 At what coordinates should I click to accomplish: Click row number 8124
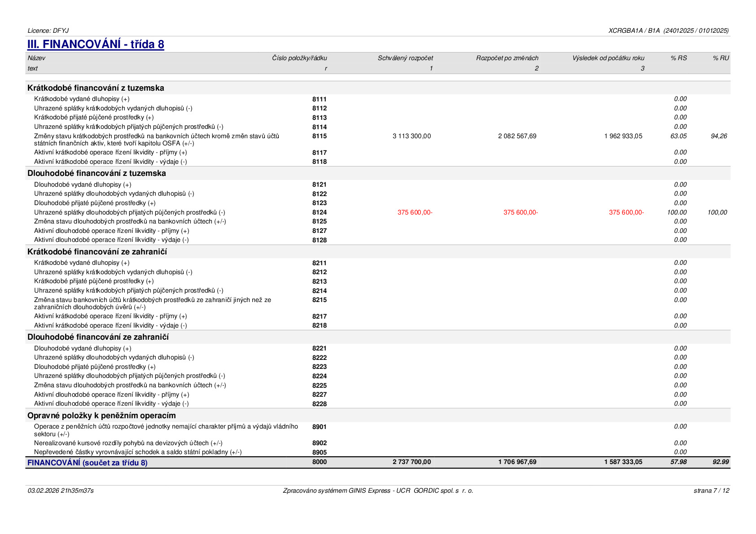tap(319, 212)
